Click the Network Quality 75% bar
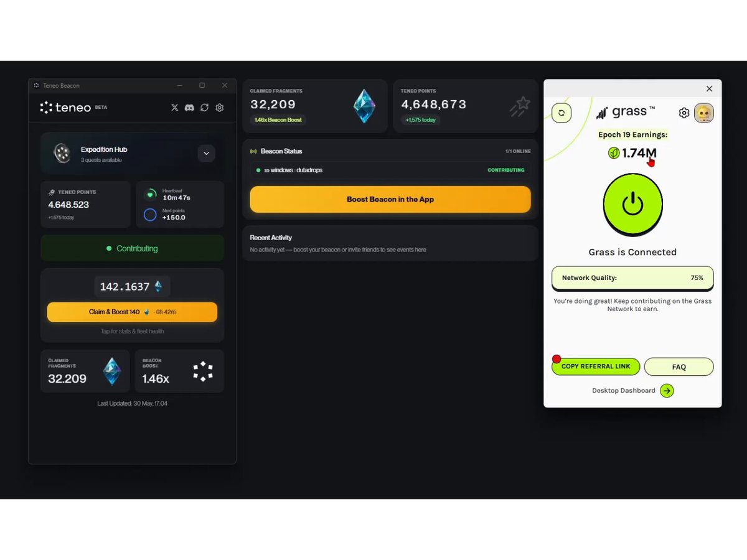Image resolution: width=747 pixels, height=560 pixels. point(632,278)
